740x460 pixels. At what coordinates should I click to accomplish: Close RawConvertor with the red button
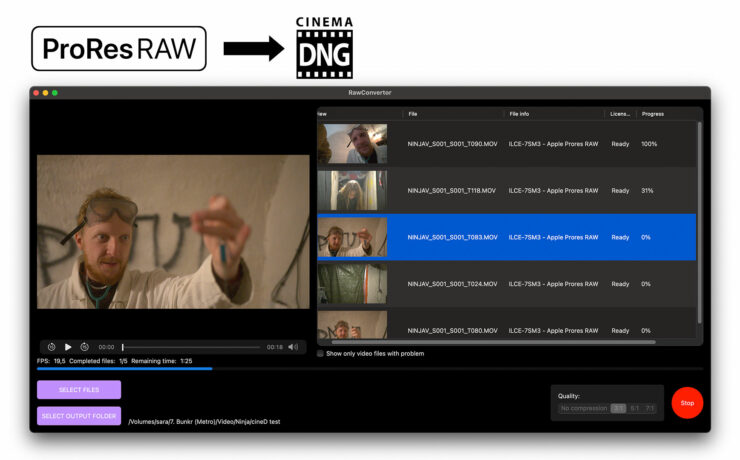(36, 92)
